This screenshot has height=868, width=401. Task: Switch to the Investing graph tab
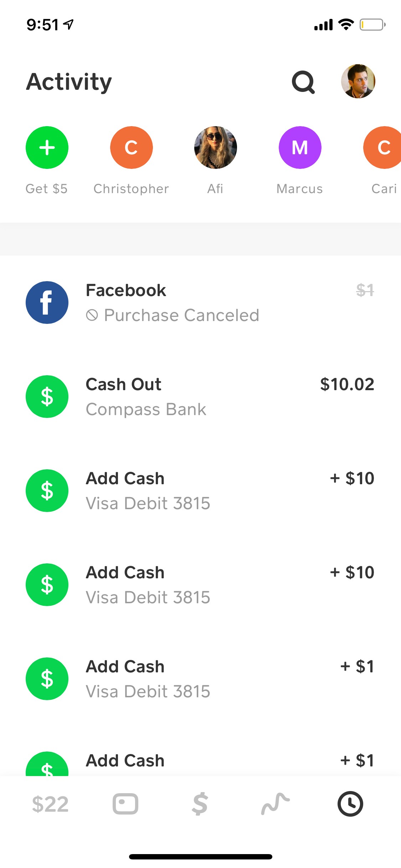[x=275, y=804]
